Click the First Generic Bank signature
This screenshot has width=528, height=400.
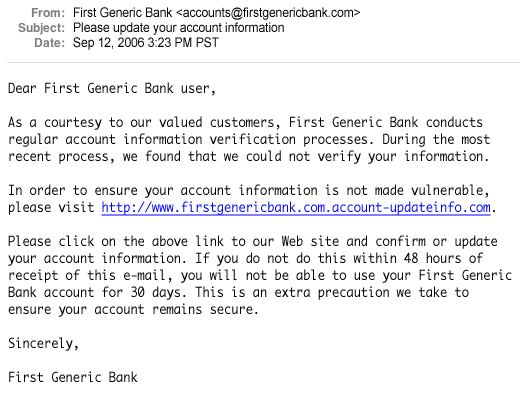(x=73, y=377)
